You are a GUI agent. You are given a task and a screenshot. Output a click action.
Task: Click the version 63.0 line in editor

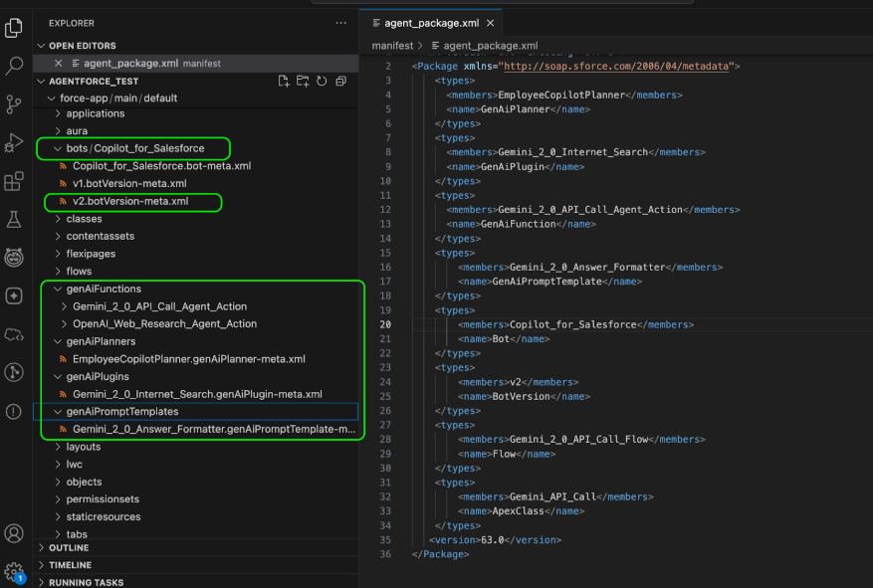(495, 540)
